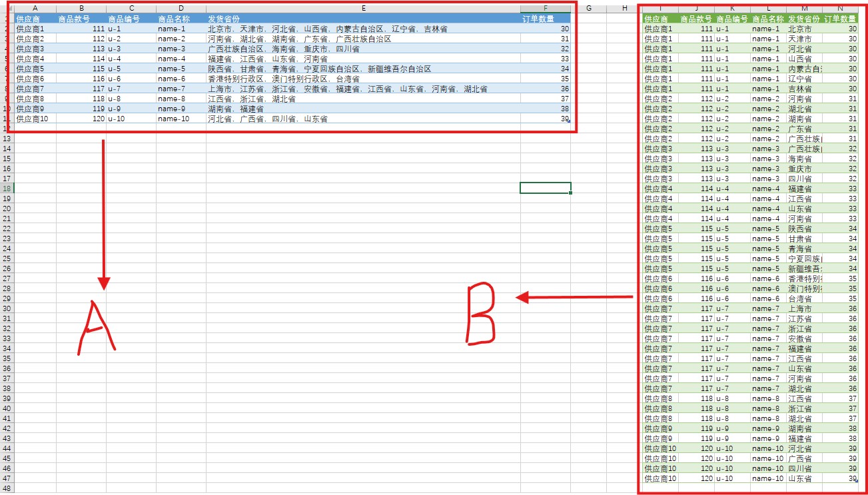The image size is (868, 495).
Task: Select column K header
Action: (x=732, y=8)
